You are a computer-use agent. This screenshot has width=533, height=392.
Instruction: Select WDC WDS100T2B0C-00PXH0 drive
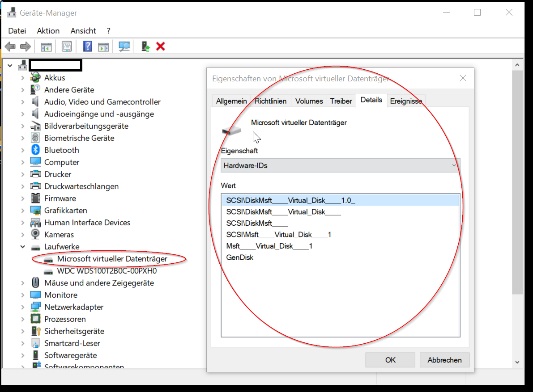(107, 271)
